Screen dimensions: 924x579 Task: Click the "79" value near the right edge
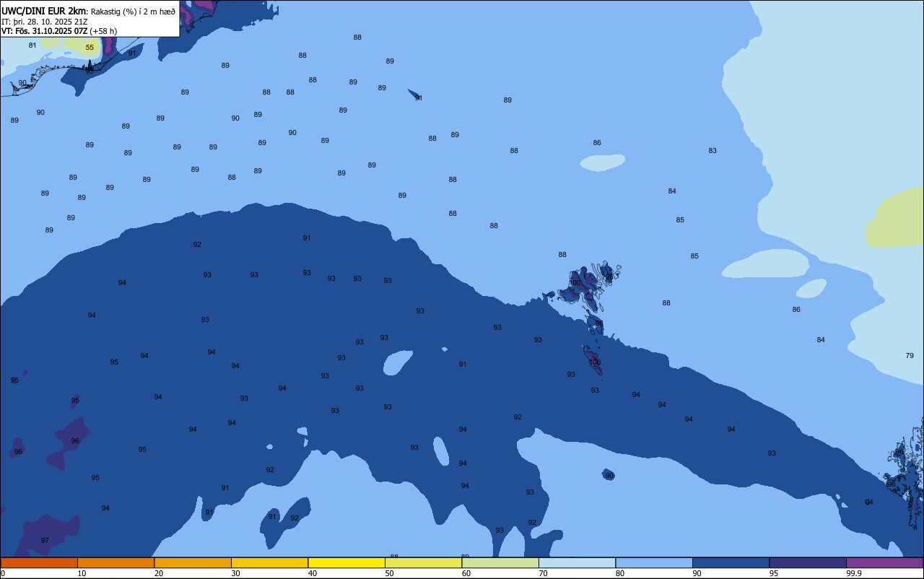tap(910, 355)
